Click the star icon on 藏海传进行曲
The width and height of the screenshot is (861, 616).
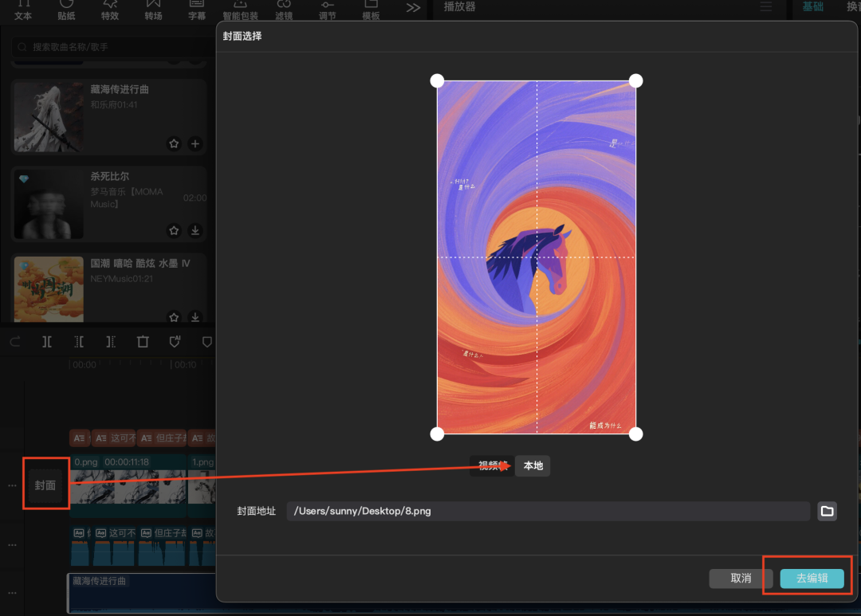174,144
